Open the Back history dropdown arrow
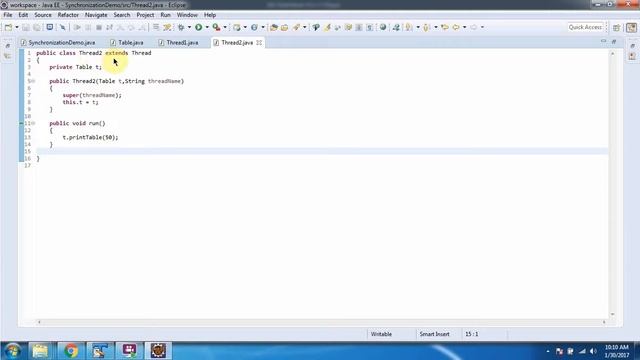 click(x=464, y=27)
